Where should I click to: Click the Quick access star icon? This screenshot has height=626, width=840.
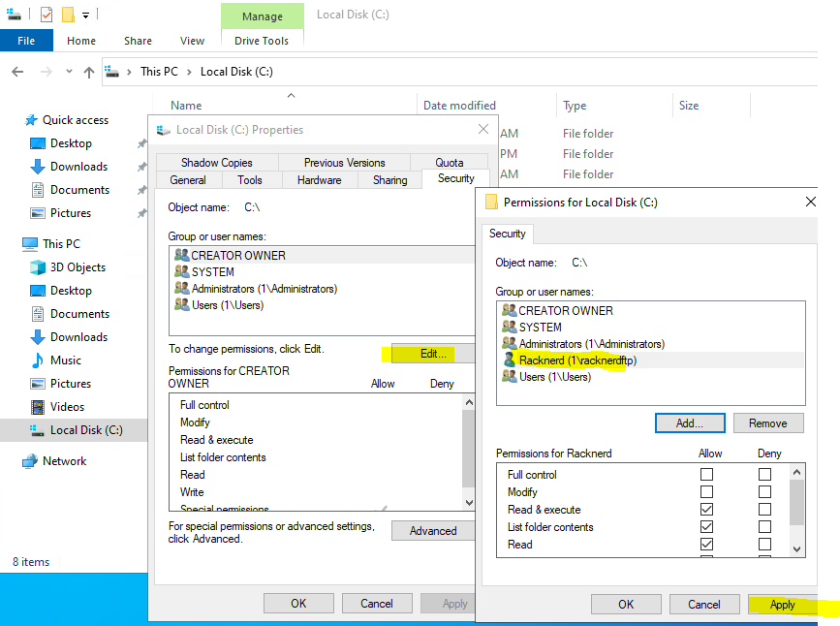(x=31, y=120)
